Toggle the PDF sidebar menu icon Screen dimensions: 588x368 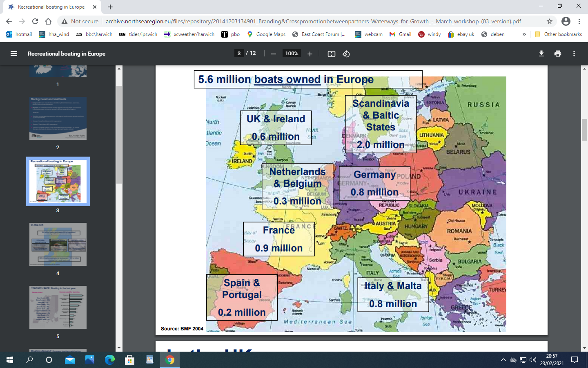click(x=13, y=54)
